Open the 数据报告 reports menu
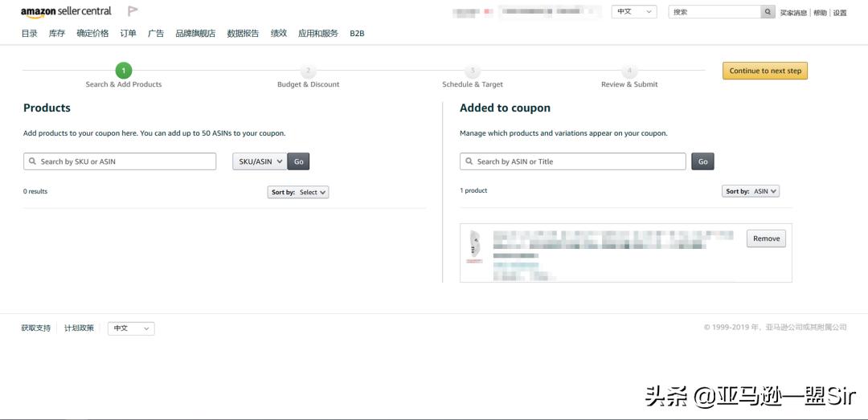Viewport: 868px width, 420px height. [x=243, y=34]
